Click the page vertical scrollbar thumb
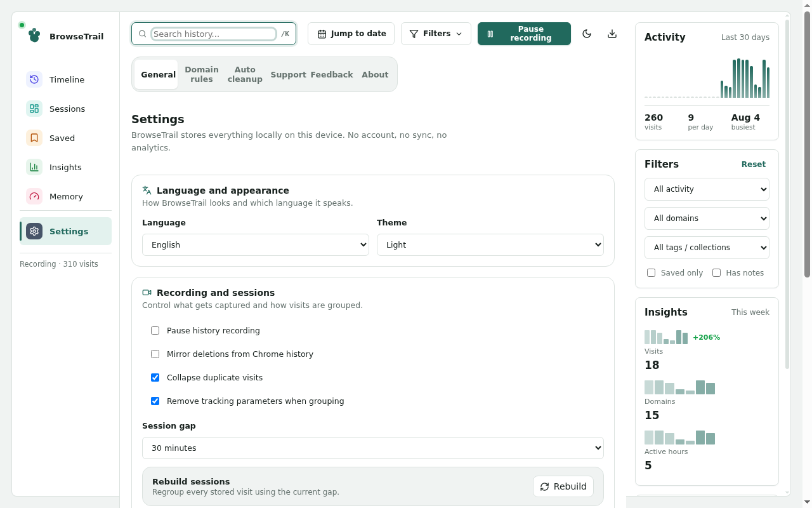812x508 pixels. (x=807, y=145)
